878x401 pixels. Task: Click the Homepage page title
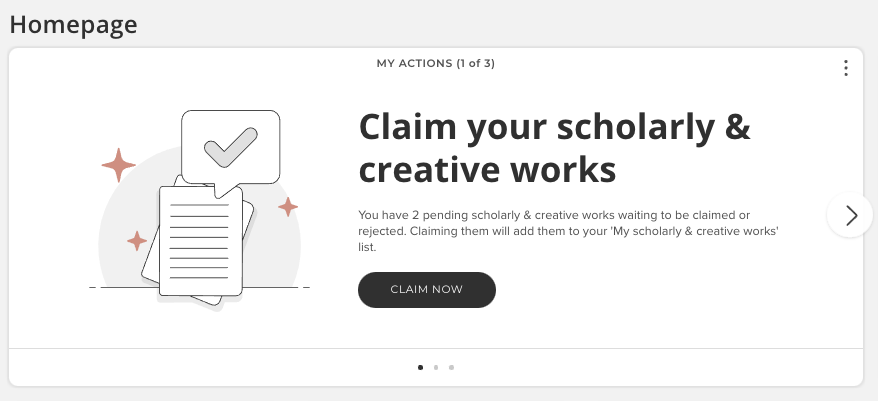coord(73,24)
